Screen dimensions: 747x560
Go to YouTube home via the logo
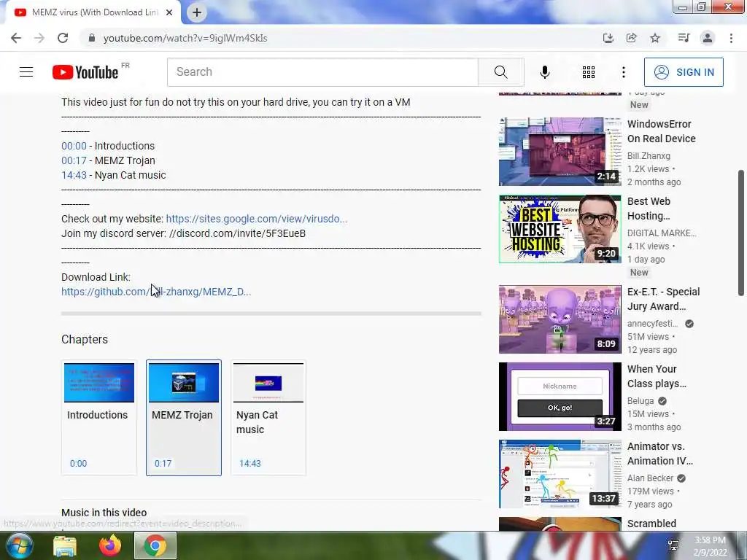point(86,72)
